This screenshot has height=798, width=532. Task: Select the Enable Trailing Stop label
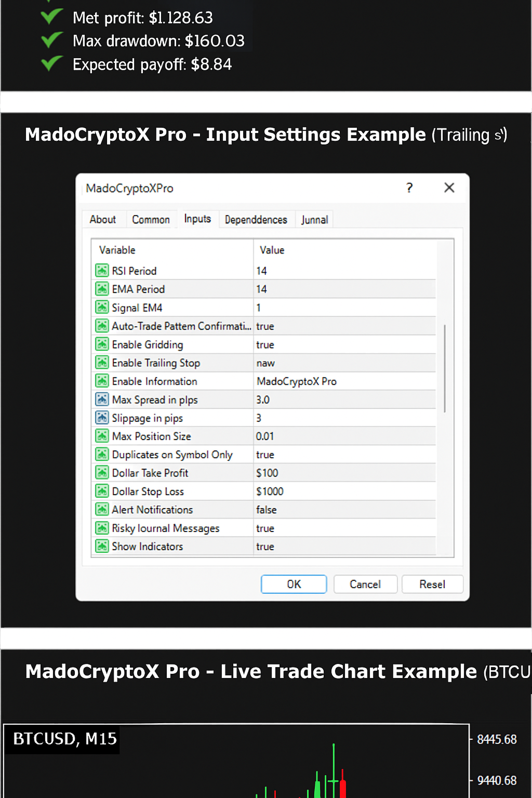(x=156, y=363)
